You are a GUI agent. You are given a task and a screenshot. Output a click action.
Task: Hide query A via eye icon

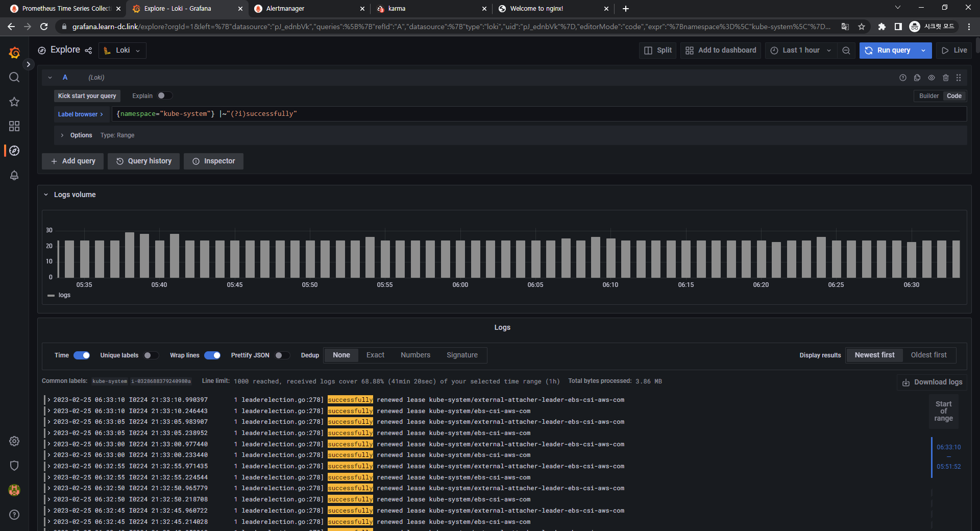932,78
